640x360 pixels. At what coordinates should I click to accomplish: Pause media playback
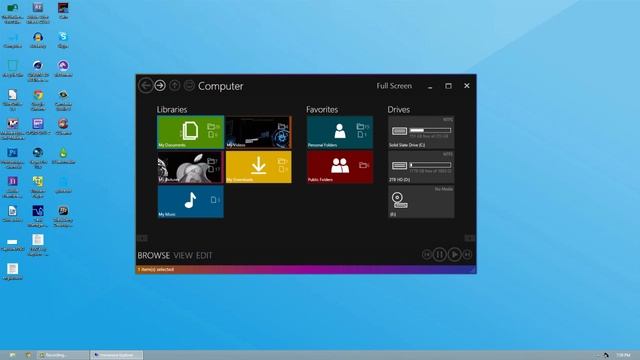click(440, 255)
